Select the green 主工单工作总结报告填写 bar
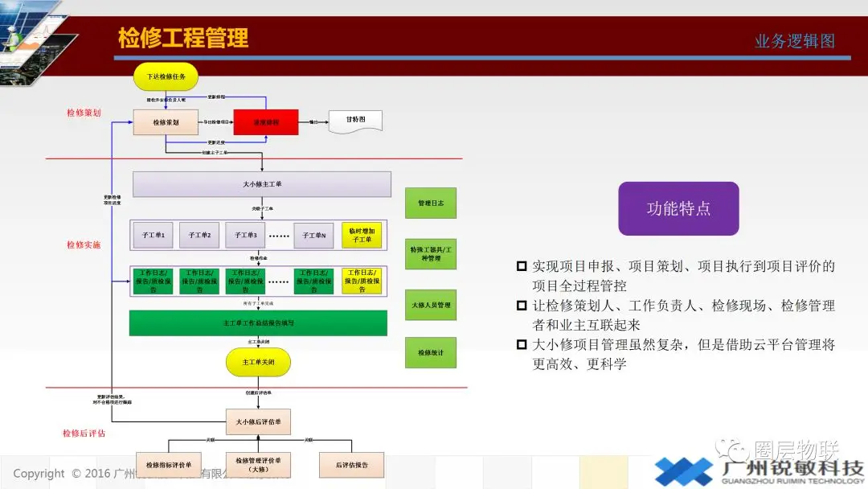The height and width of the screenshot is (489, 868). coord(258,323)
